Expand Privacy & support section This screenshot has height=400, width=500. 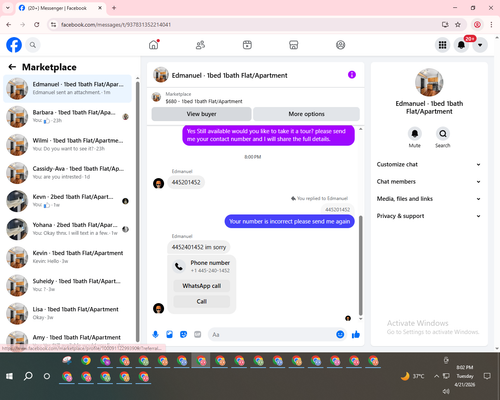(x=429, y=216)
